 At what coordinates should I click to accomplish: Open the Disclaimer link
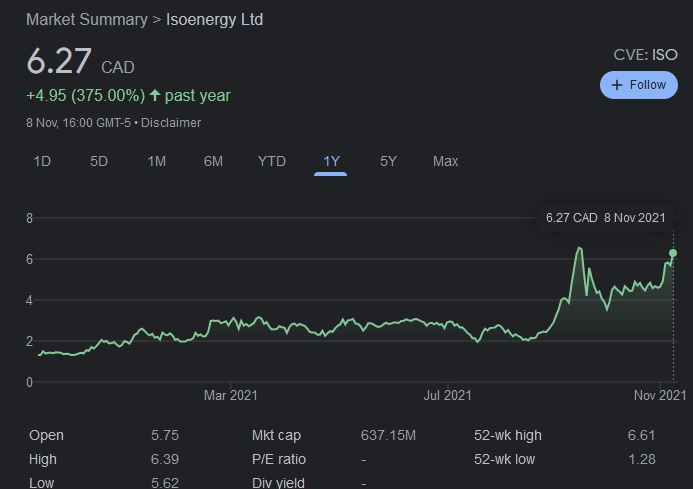pos(171,122)
